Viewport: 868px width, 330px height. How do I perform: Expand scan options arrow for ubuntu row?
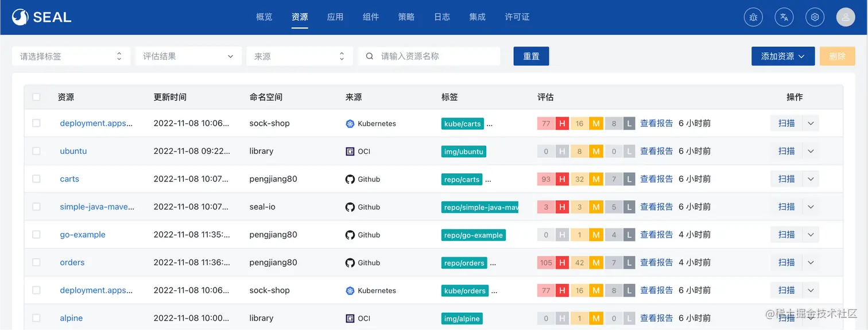(x=811, y=152)
